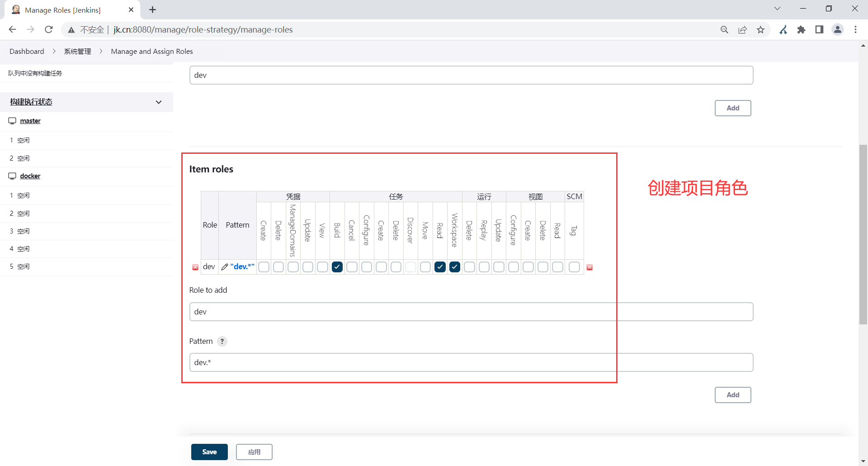Image resolution: width=868 pixels, height=466 pixels.
Task: Open the extensions puzzle icon
Action: point(801,29)
